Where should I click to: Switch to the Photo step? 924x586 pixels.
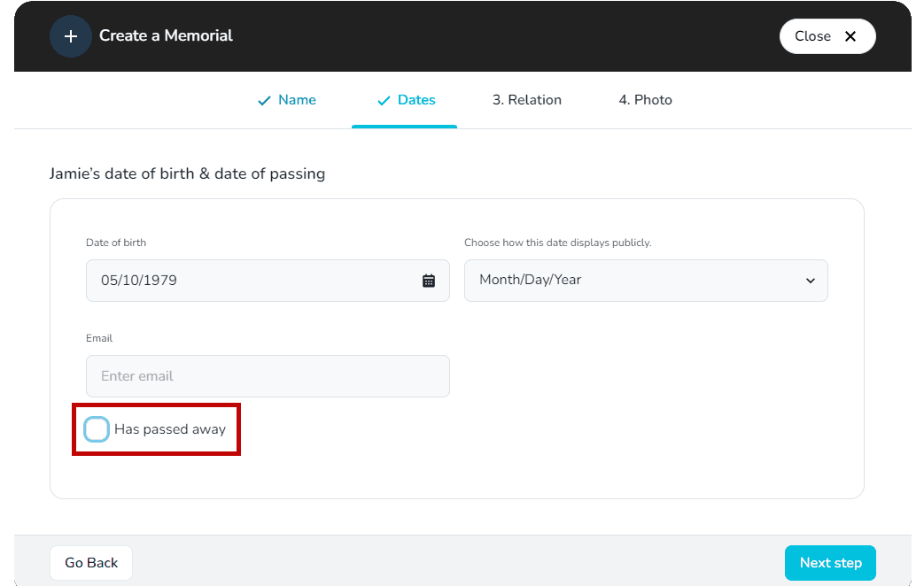[x=645, y=100]
